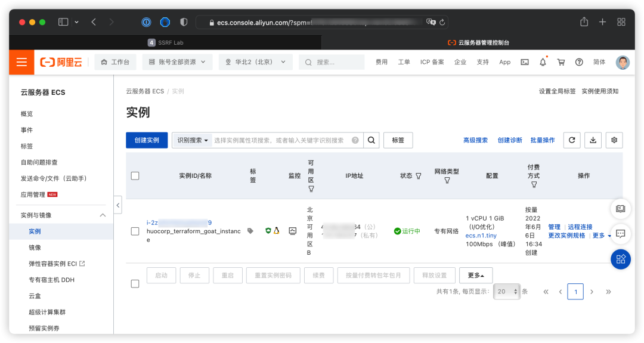Image resolution: width=644 pixels, height=343 pixels.
Task: Open the 远程连接 link for instance
Action: click(580, 227)
